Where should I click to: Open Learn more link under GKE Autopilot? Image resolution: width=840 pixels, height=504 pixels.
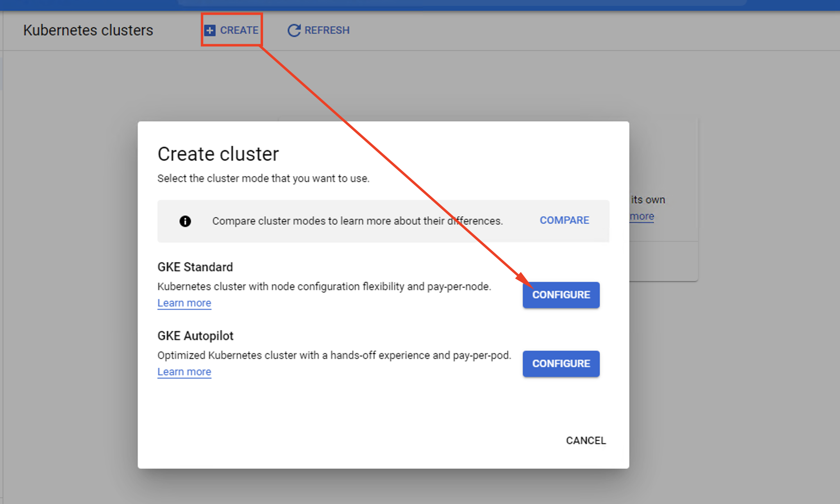pos(184,372)
